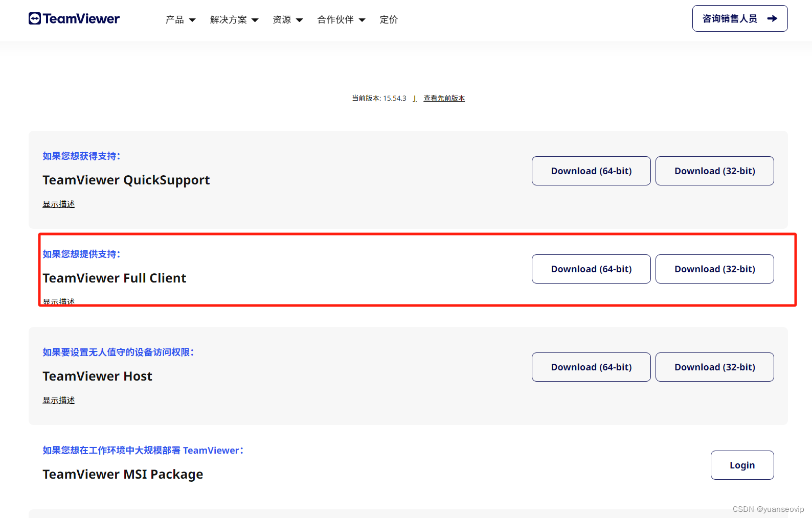Image resolution: width=812 pixels, height=518 pixels.
Task: Show description under TeamViewer Host
Action: click(x=58, y=400)
